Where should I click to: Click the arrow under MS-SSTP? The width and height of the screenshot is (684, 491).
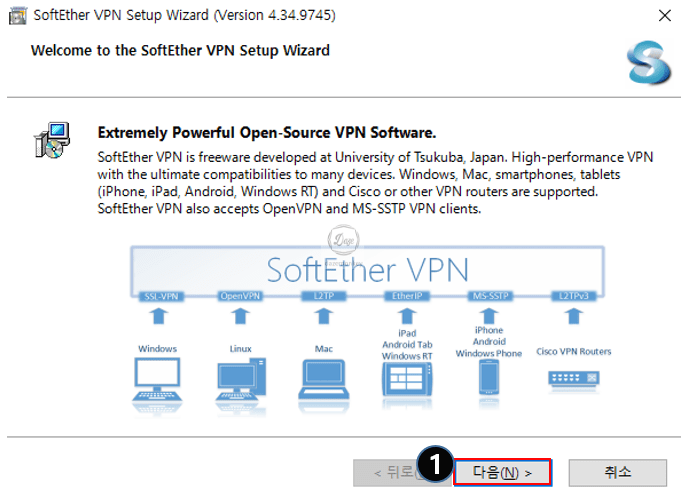click(489, 316)
